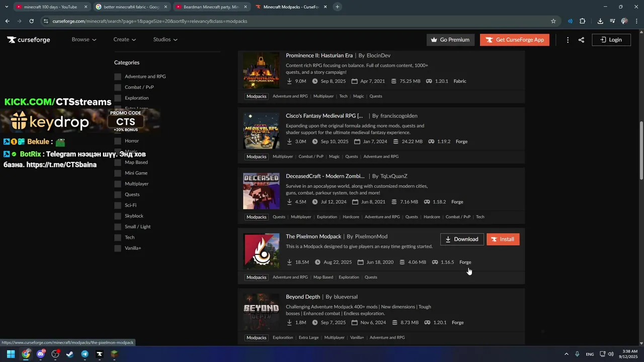Screen dimensions: 644x362
Task: Expand the Create dropdown menu
Action: [x=125, y=40]
